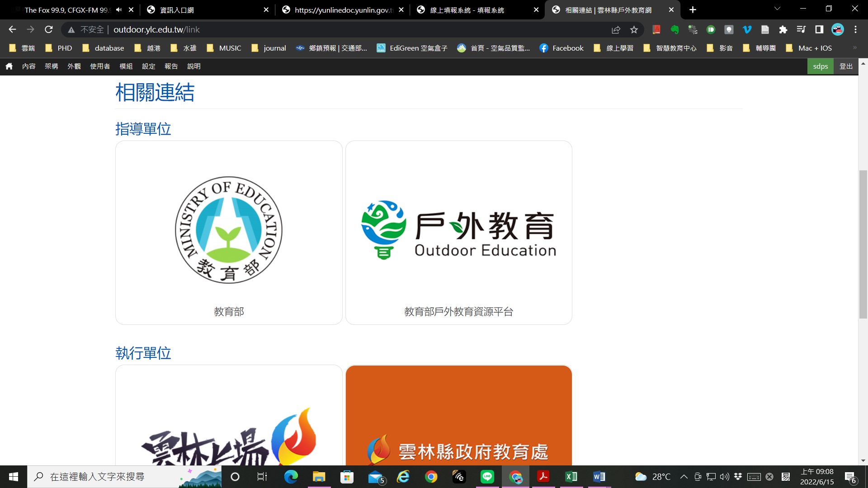Image resolution: width=868 pixels, height=488 pixels.
Task: Open the MUSIC bookmark folder
Action: pyautogui.click(x=224, y=48)
